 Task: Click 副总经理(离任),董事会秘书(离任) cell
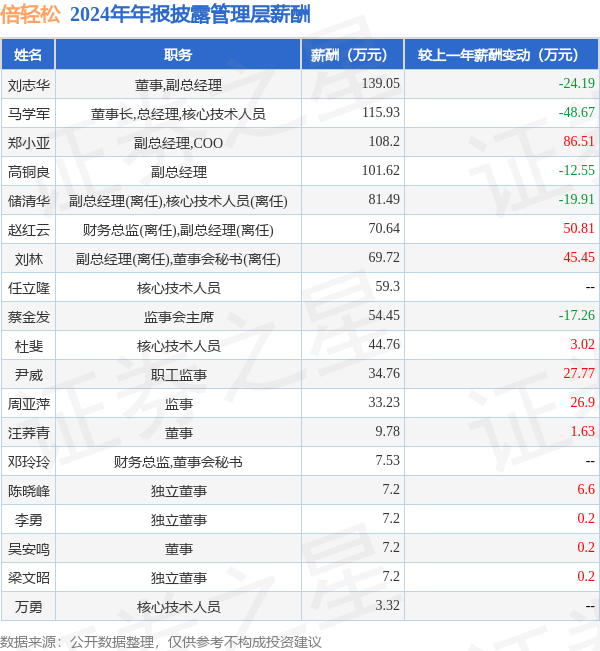point(178,259)
